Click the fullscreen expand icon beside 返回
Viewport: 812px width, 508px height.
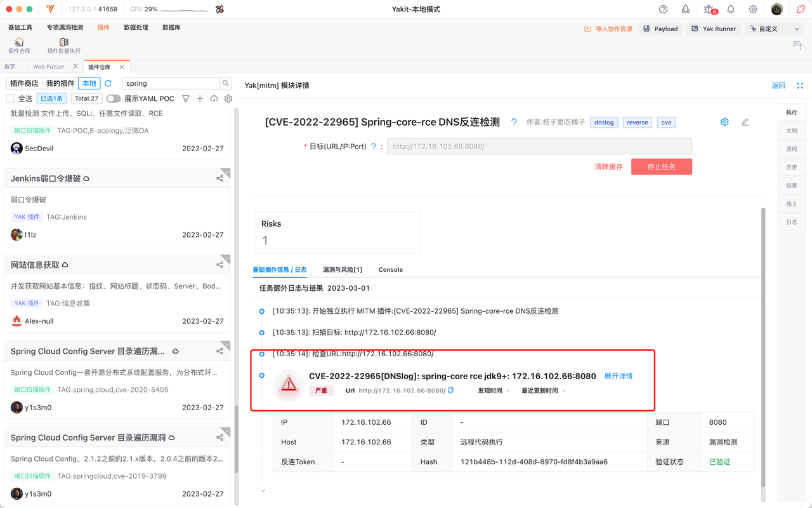tap(800, 86)
